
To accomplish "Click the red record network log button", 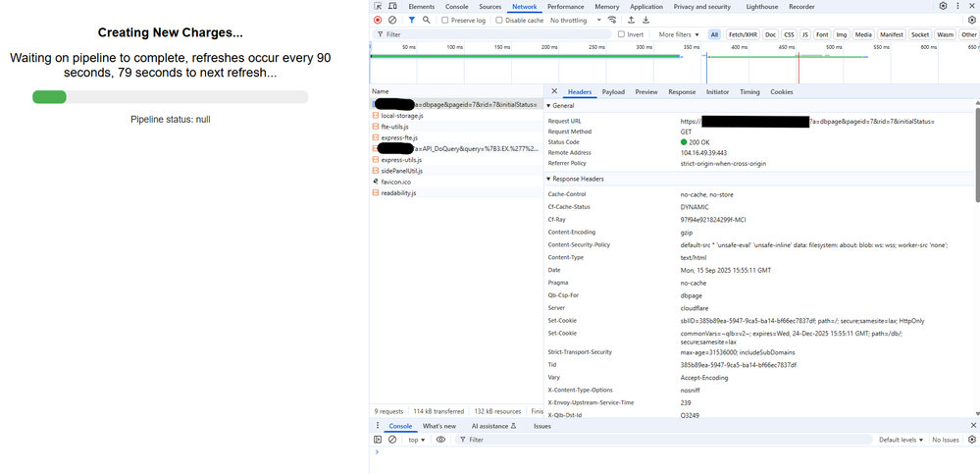I will tap(378, 20).
